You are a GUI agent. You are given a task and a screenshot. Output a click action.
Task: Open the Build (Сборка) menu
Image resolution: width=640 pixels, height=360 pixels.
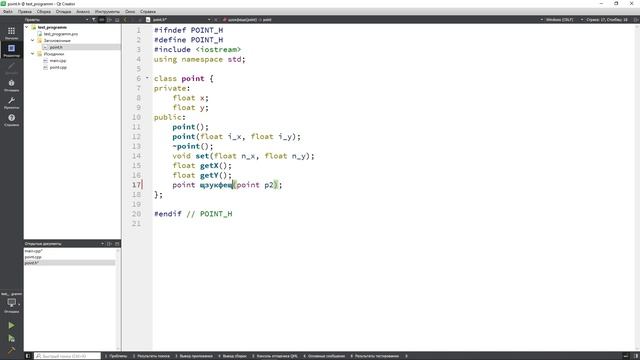44,11
